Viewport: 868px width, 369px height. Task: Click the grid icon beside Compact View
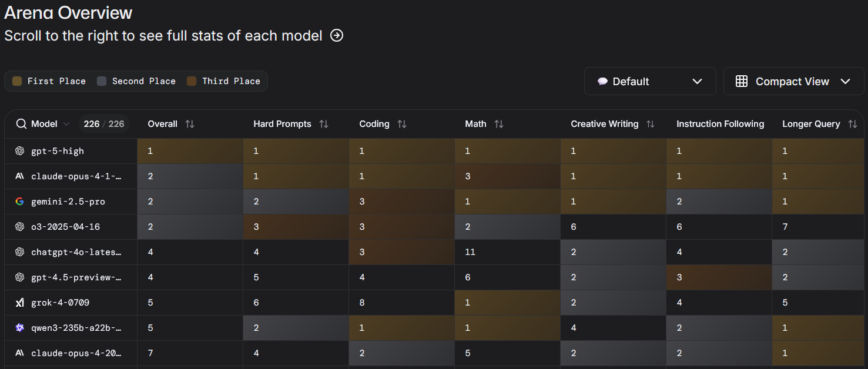(742, 81)
